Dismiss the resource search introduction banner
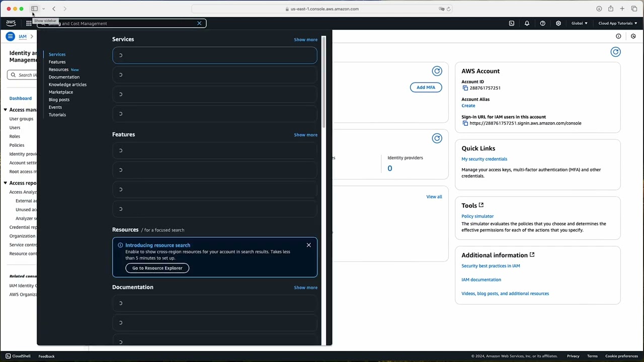 pos(308,245)
